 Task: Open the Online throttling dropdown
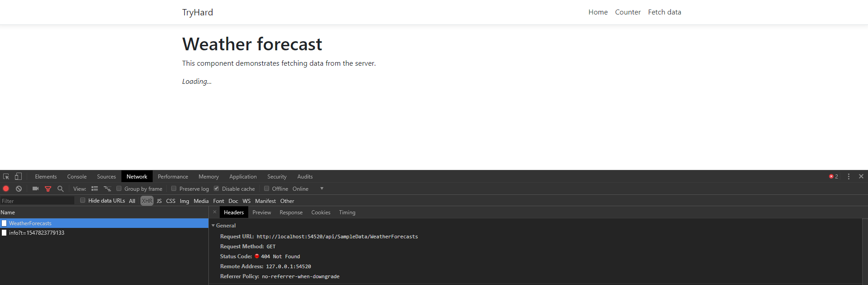point(308,189)
